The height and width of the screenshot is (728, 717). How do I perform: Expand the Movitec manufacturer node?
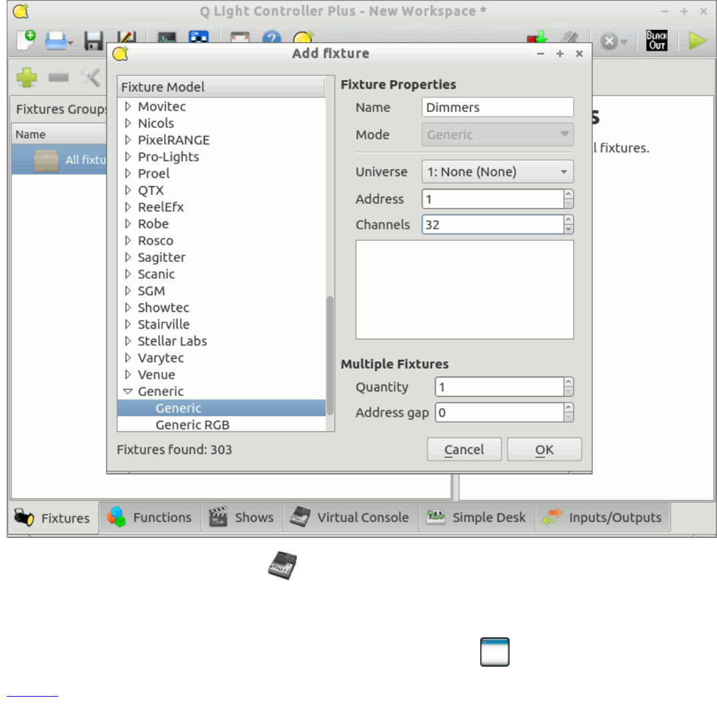click(127, 107)
